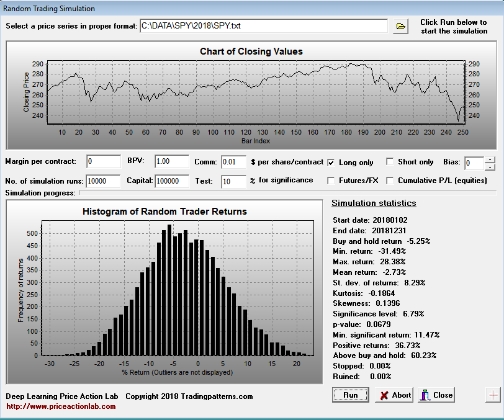Click into the BPV input field
Image resolution: width=504 pixels, height=420 pixels.
[171, 162]
